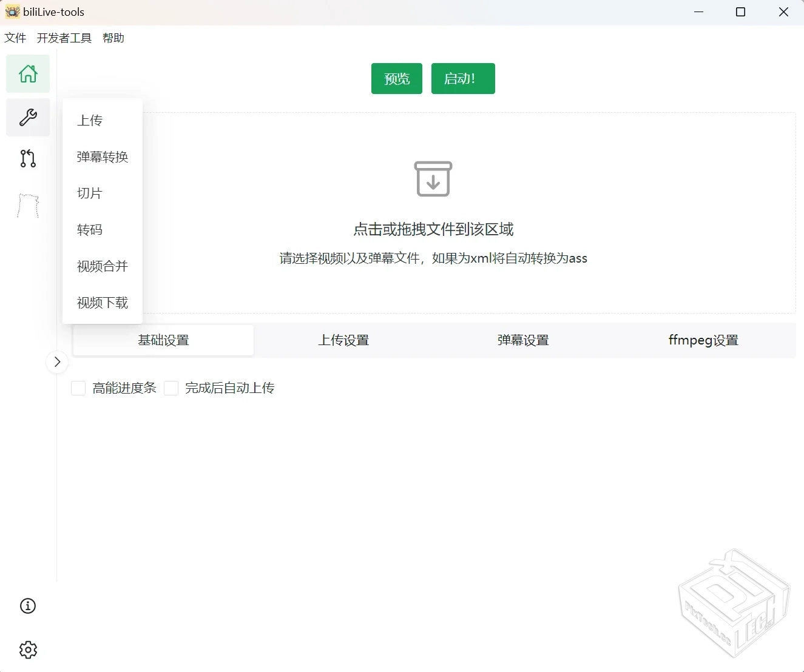Open the wrench Tools icon in the sidebar

point(27,117)
